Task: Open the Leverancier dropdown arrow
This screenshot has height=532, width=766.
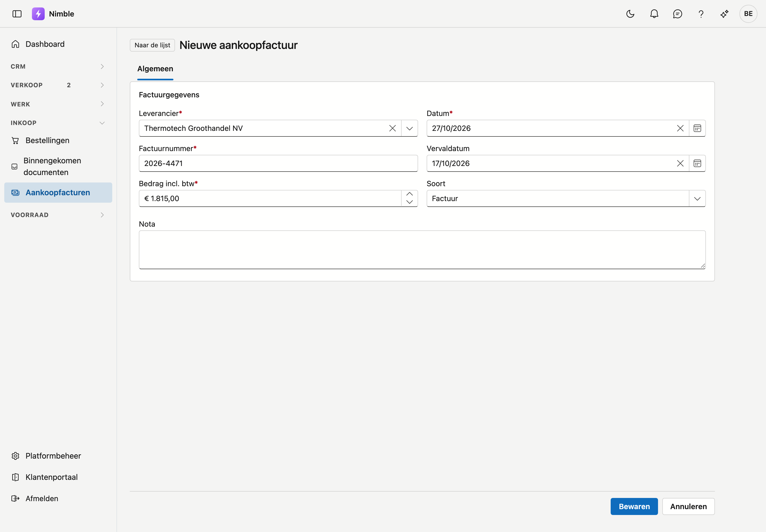Action: pos(409,128)
